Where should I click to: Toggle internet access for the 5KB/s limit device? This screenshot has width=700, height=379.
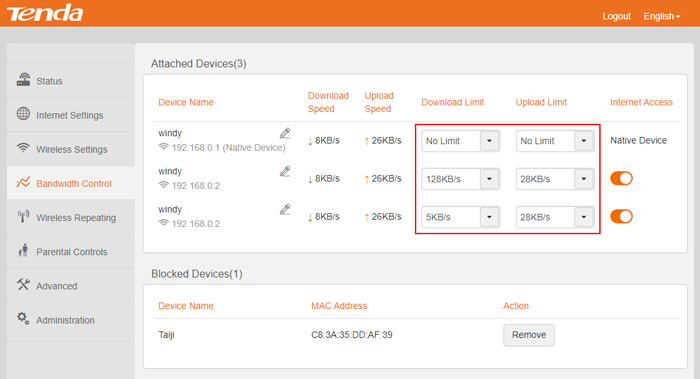click(621, 217)
